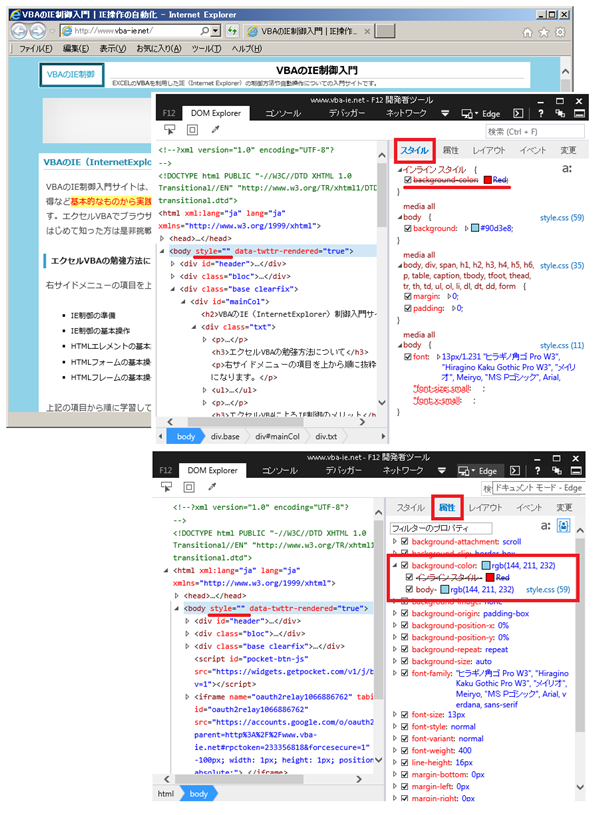Select element picker icon in upper DOM Explorer
The width and height of the screenshot is (600, 815).
point(169,129)
